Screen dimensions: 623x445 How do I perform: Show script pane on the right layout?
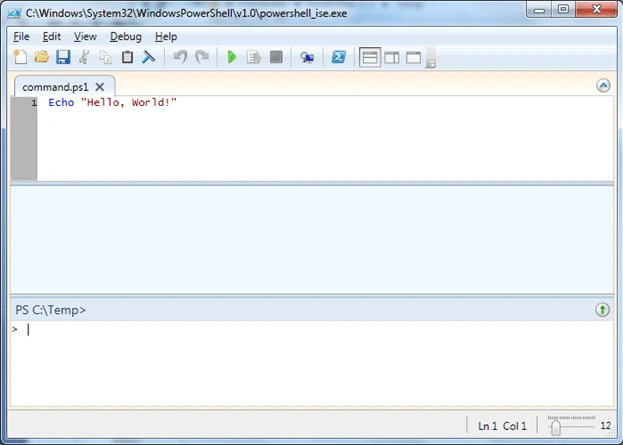coord(392,58)
